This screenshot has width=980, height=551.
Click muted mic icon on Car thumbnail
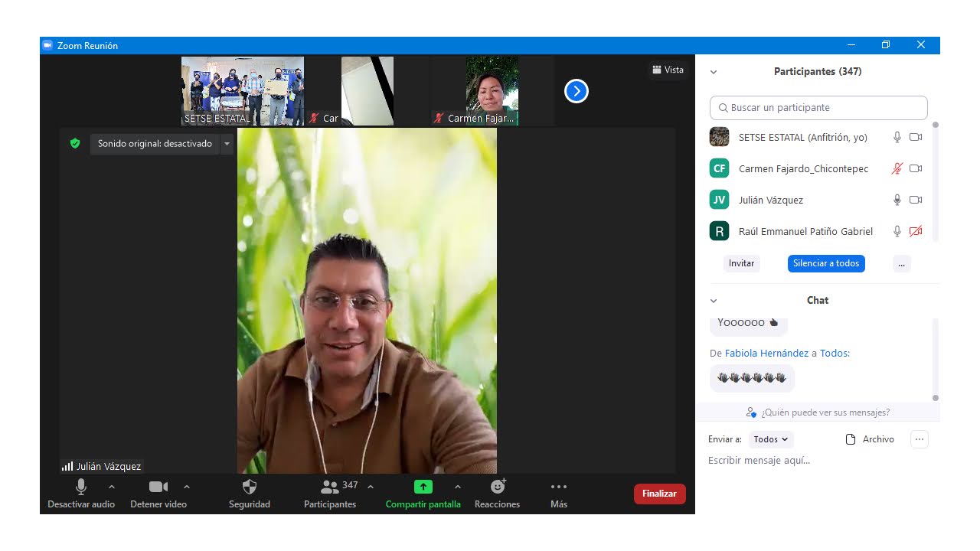pos(314,119)
